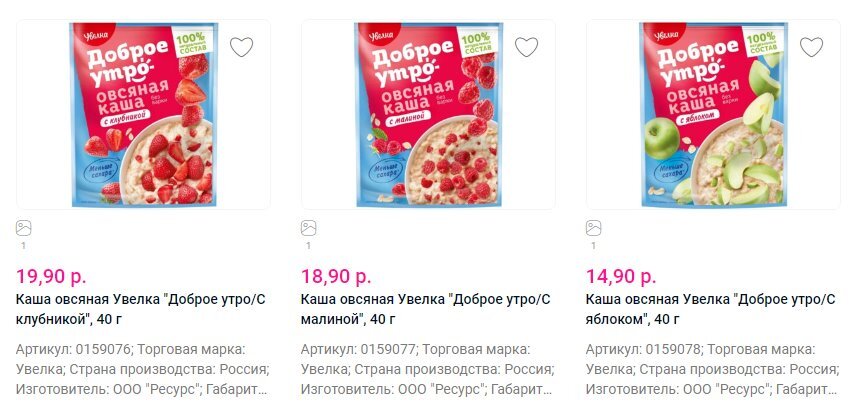The image size is (859, 413).
Task: Add strawberry oatmeal to favorites with heart
Action: point(241,47)
